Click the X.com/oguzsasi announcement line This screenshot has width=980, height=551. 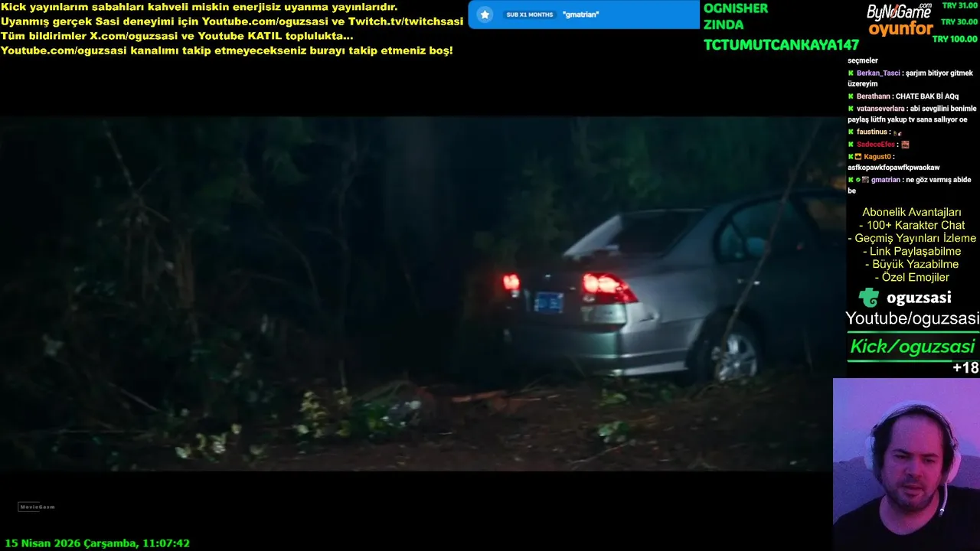click(177, 36)
